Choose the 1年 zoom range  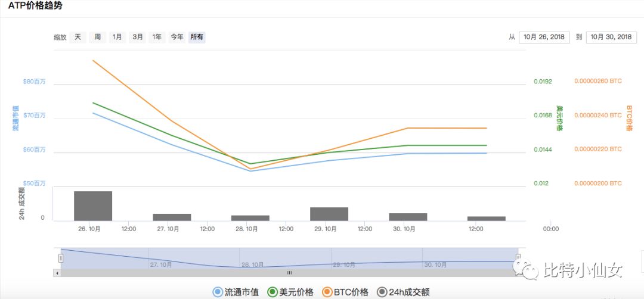coord(157,37)
